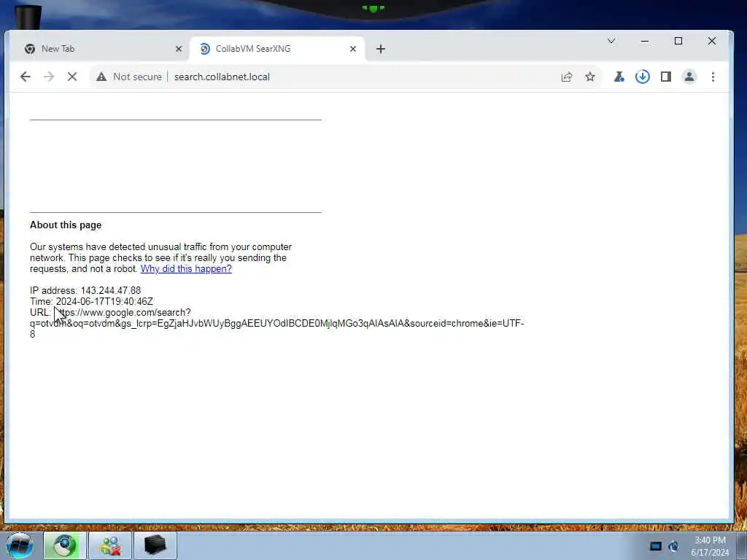Open the profile avatar menu
Viewport: 747px width, 560px height.
(x=689, y=77)
